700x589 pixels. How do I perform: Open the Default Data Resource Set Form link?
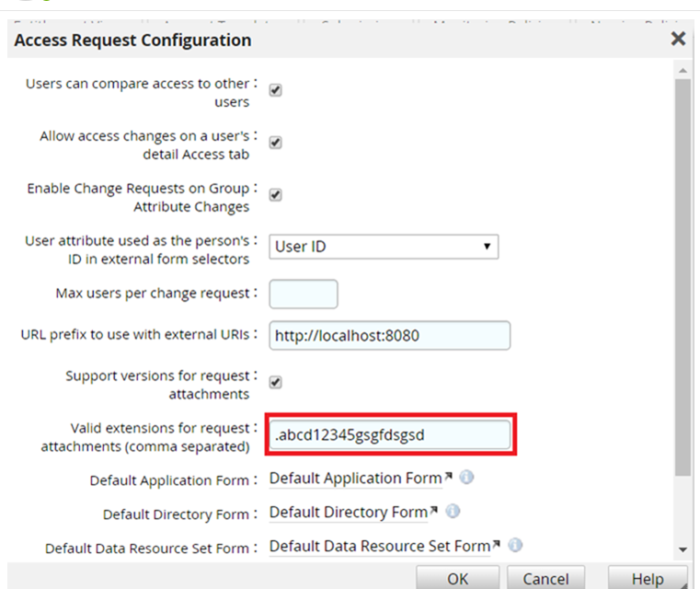[x=379, y=546]
